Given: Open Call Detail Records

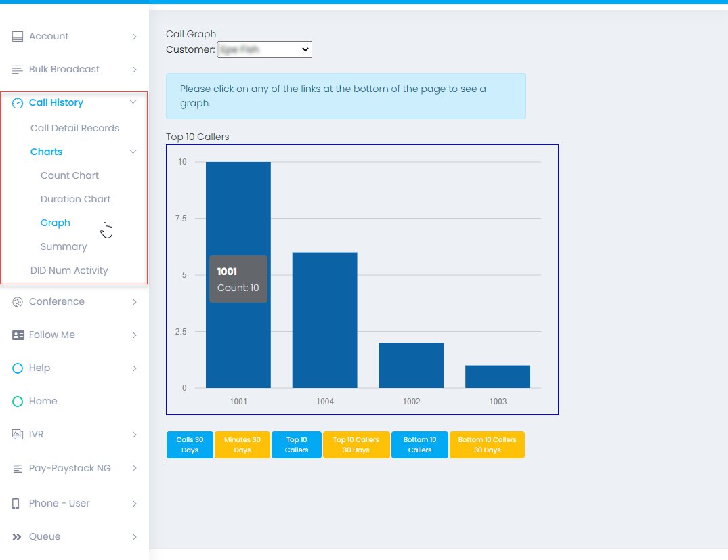Looking at the screenshot, I should (74, 128).
